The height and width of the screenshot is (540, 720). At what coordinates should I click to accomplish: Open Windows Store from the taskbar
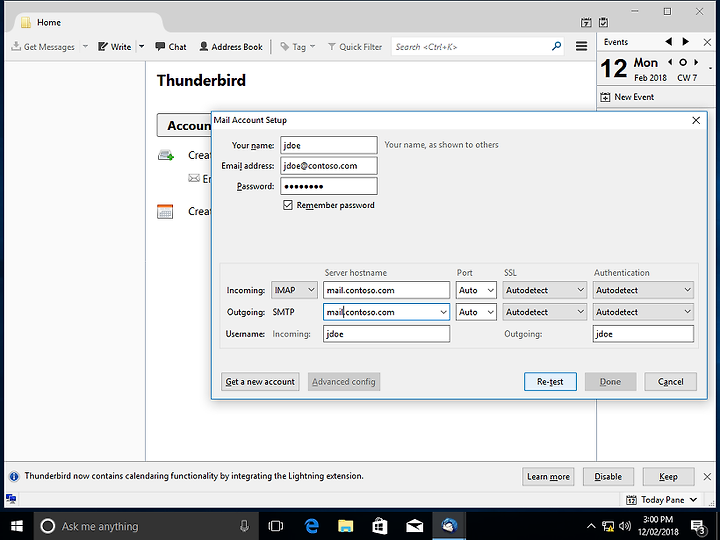[x=380, y=526]
